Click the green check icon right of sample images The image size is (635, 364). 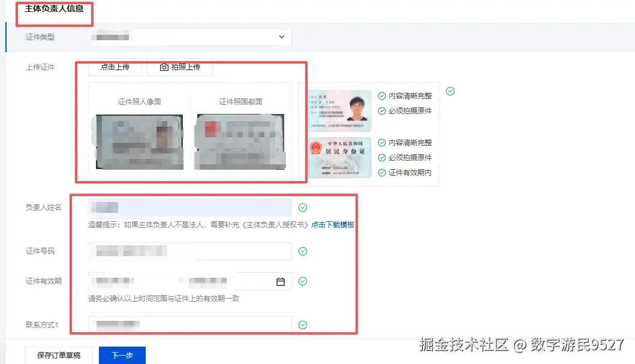click(450, 91)
